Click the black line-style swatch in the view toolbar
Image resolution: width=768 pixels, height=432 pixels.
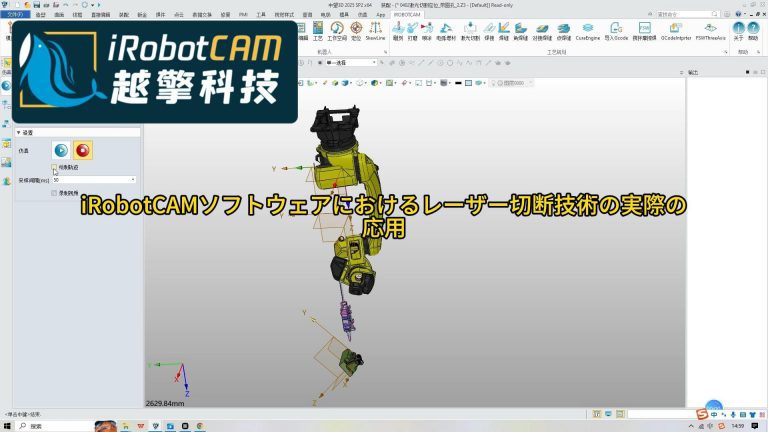coord(458,83)
